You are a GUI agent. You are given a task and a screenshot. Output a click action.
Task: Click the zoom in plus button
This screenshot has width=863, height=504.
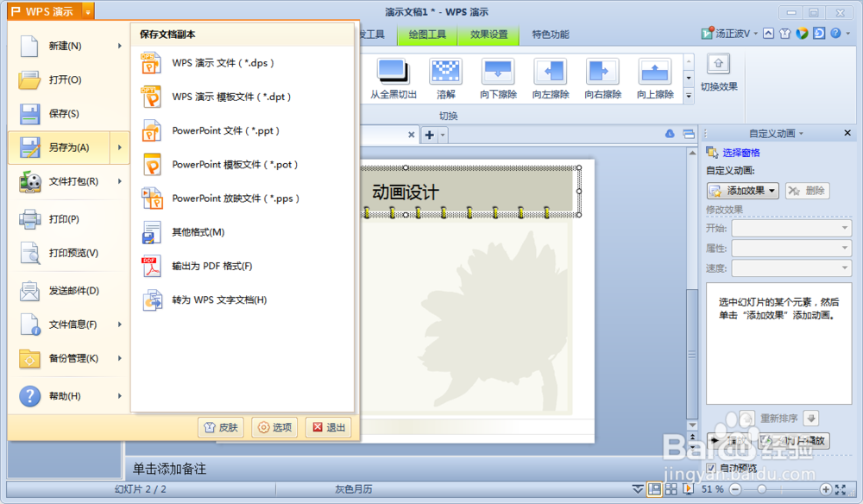pos(826,489)
